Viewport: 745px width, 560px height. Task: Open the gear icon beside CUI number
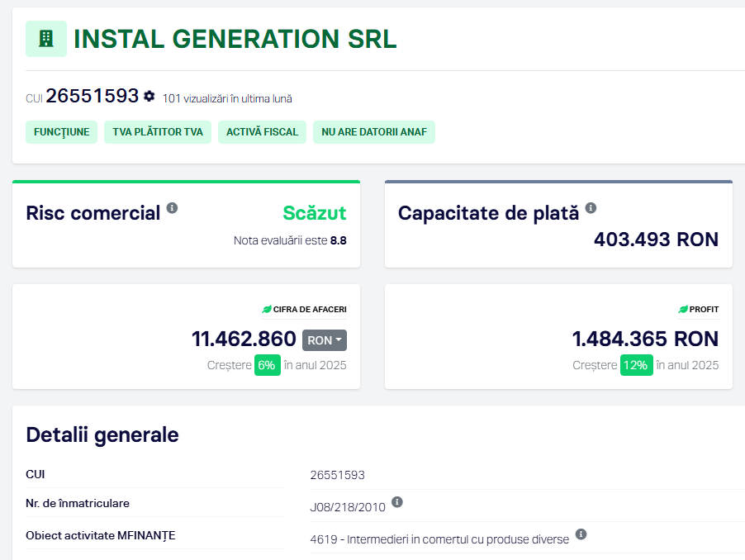tap(149, 97)
